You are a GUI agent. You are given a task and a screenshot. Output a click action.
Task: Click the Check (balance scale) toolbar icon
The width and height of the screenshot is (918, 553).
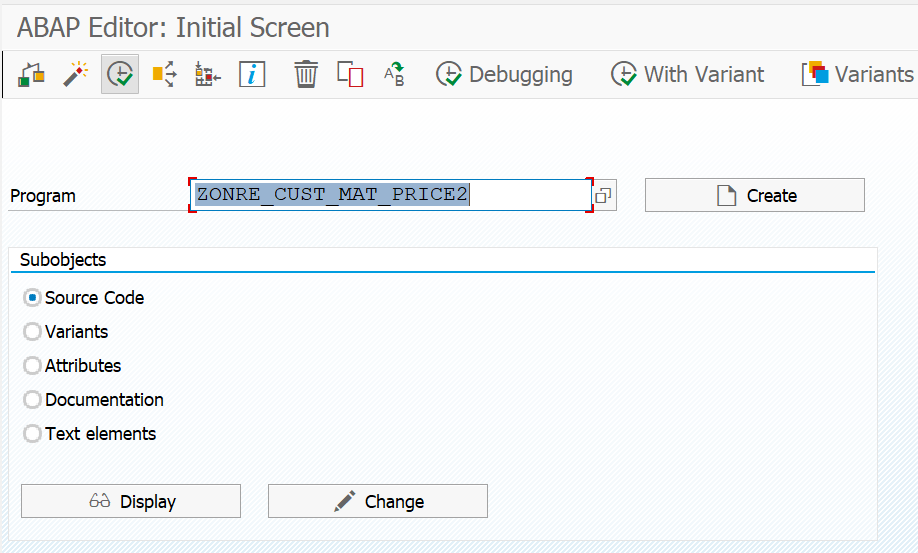32,75
